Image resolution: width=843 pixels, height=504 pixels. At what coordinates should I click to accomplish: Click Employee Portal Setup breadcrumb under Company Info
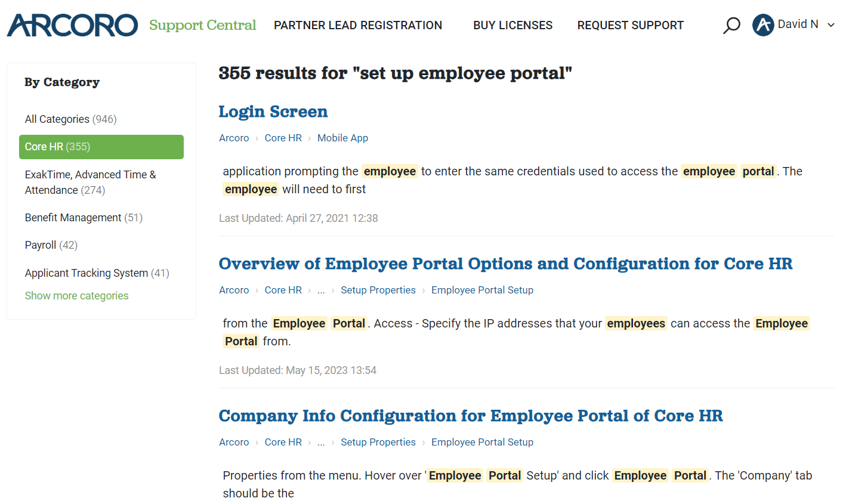pyautogui.click(x=483, y=442)
